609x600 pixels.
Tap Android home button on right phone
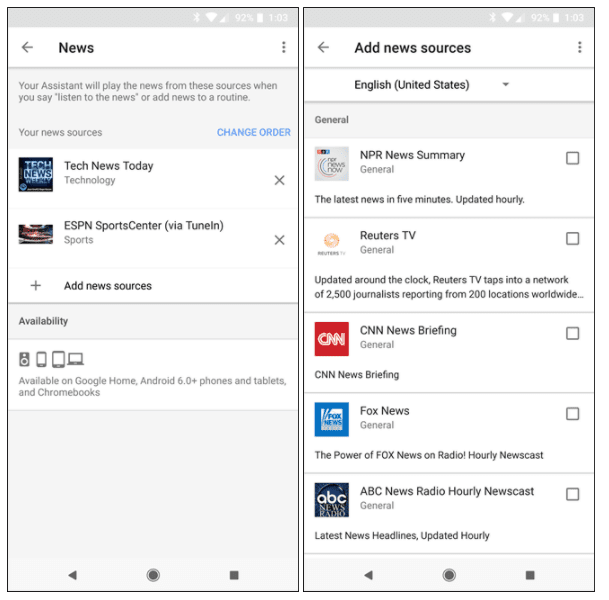(449, 575)
